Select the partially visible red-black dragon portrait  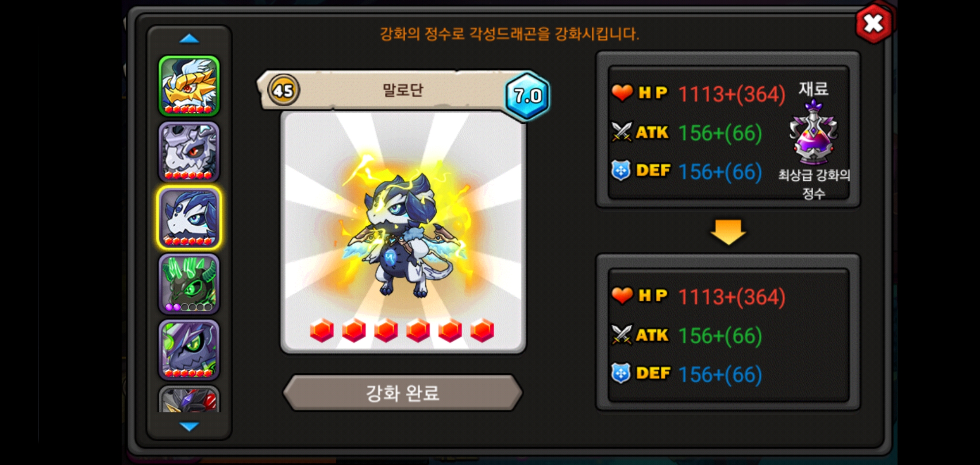(189, 399)
